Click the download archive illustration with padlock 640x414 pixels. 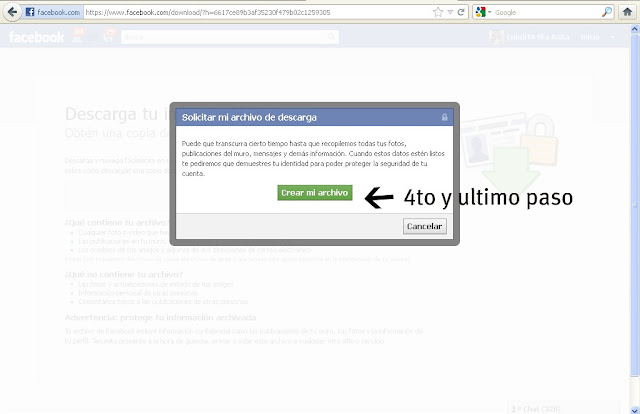click(x=510, y=153)
